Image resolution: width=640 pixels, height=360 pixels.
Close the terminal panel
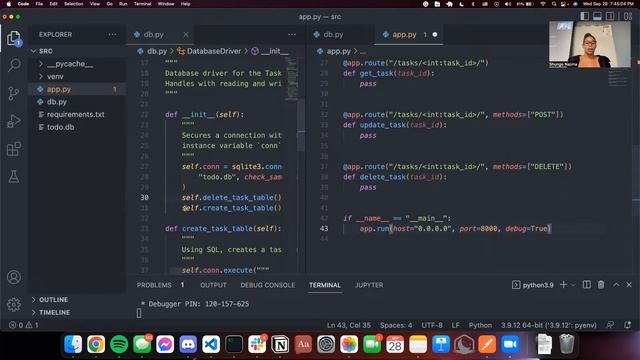(629, 285)
